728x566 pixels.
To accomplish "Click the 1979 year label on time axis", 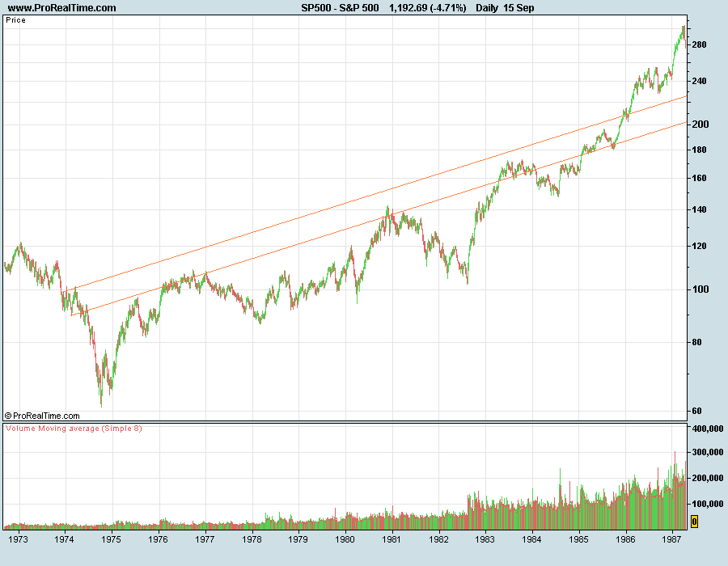I will click(x=298, y=539).
